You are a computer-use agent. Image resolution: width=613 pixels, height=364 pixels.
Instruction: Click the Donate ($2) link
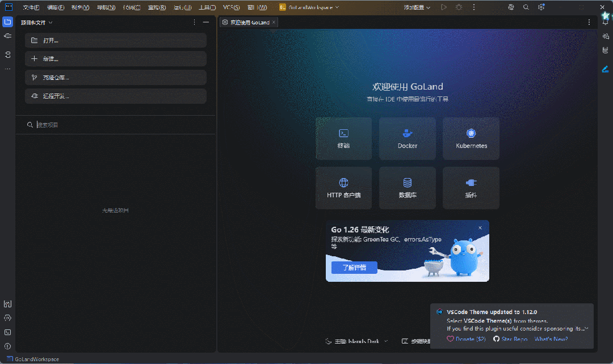(466, 339)
